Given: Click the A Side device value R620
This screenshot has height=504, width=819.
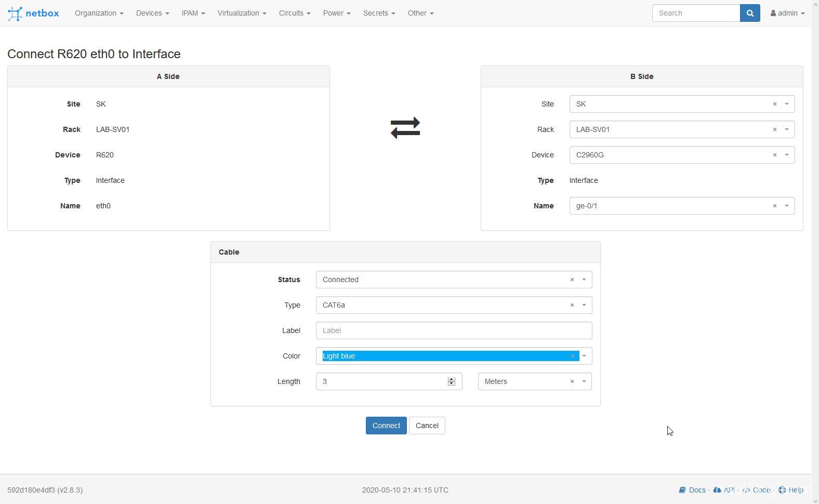Looking at the screenshot, I should [105, 155].
